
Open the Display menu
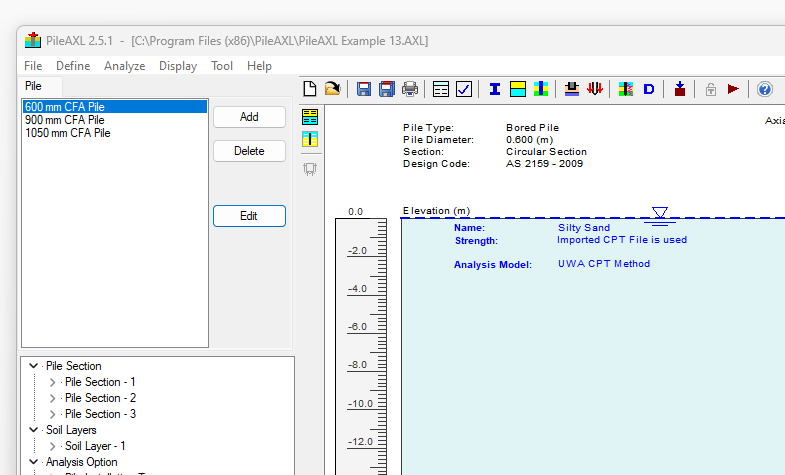pos(178,66)
